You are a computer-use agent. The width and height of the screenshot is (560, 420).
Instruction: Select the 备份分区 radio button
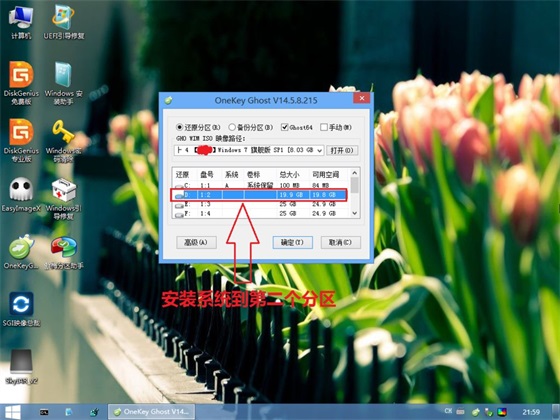[x=250, y=127]
